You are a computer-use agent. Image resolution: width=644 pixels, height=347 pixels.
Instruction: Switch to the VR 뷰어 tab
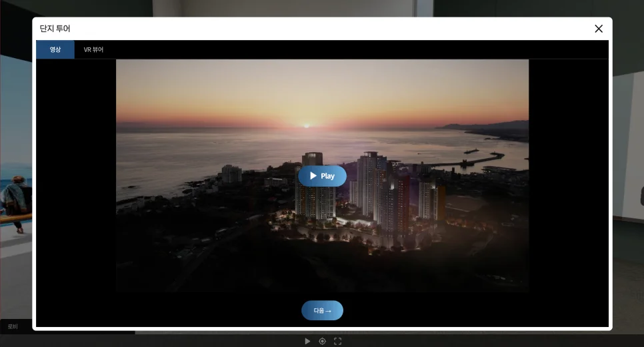click(x=93, y=49)
